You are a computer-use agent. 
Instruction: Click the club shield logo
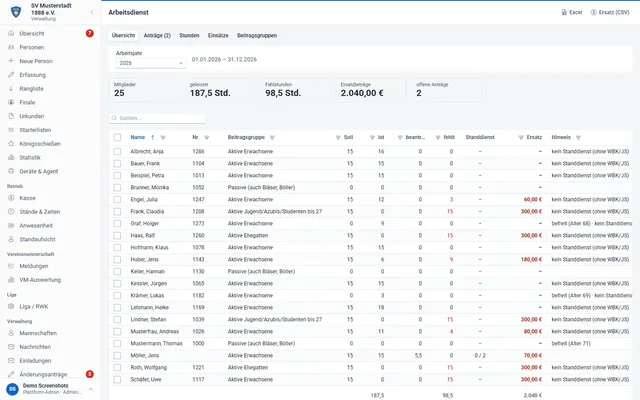click(x=16, y=12)
